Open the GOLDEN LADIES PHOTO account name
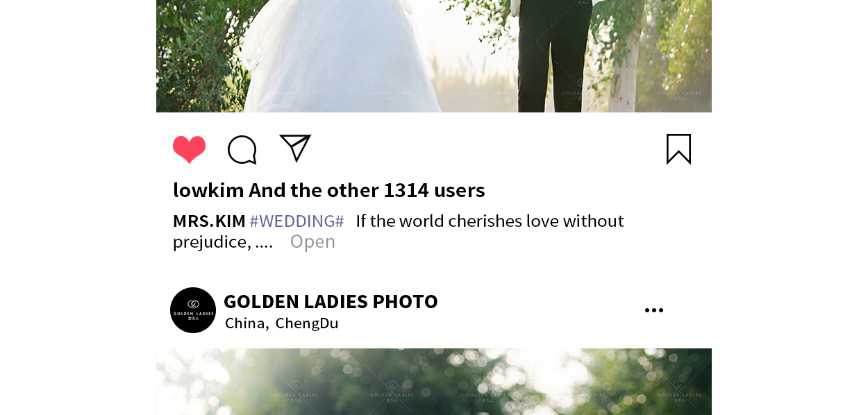This screenshot has height=415, width=868. pyautogui.click(x=331, y=301)
